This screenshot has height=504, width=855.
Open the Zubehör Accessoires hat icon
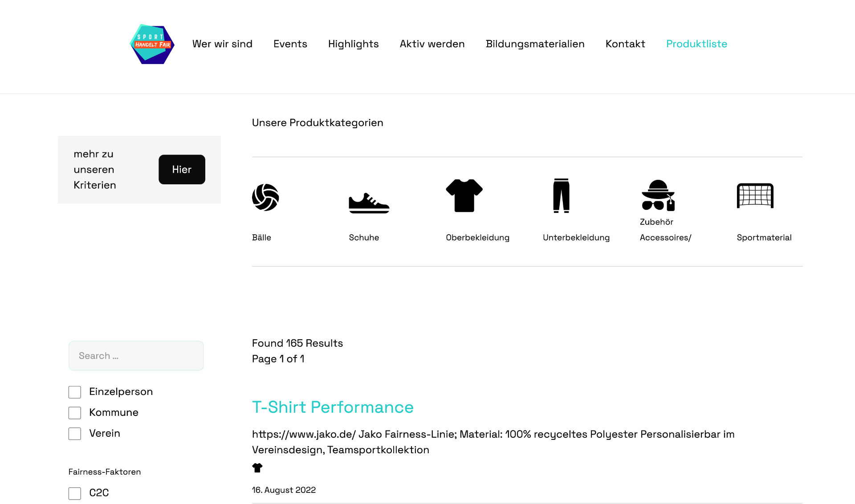click(x=658, y=195)
